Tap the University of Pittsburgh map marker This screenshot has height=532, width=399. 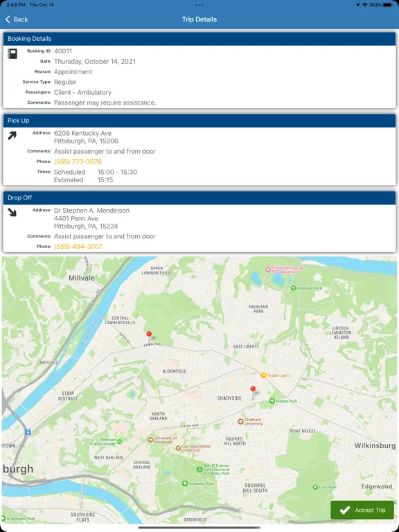click(150, 440)
